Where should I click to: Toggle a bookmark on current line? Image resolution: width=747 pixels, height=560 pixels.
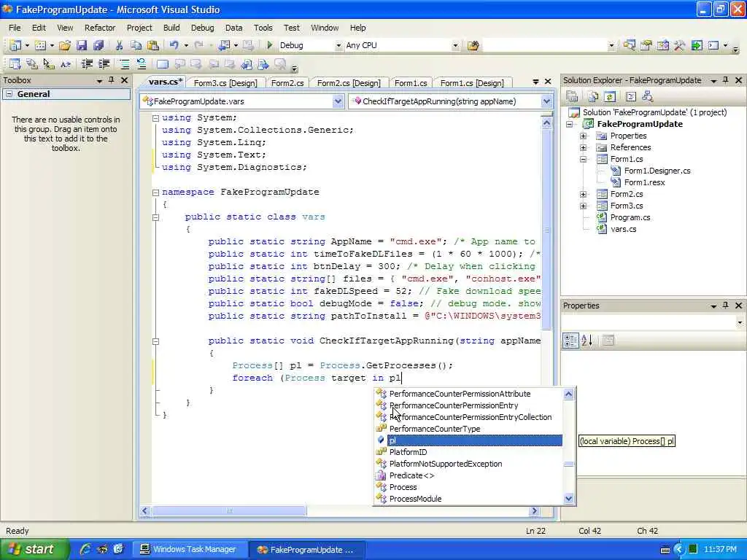(x=163, y=64)
